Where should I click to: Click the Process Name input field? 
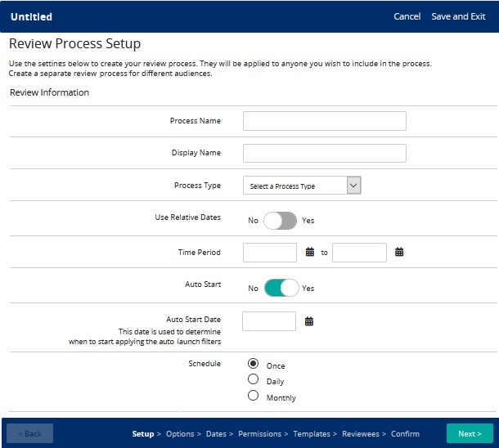click(x=325, y=121)
